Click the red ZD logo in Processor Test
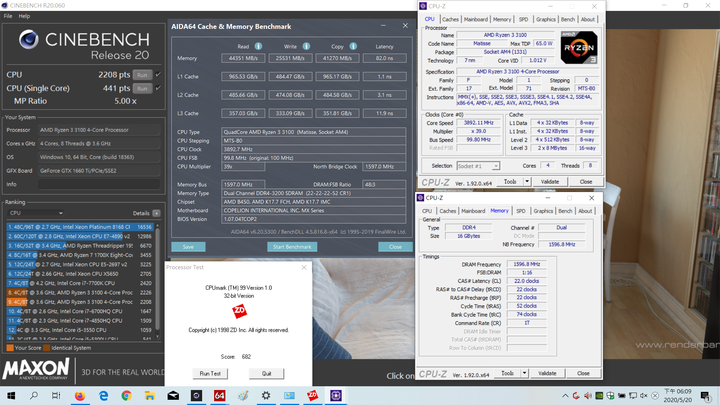Screen dimensions: 720x405 click(239, 311)
